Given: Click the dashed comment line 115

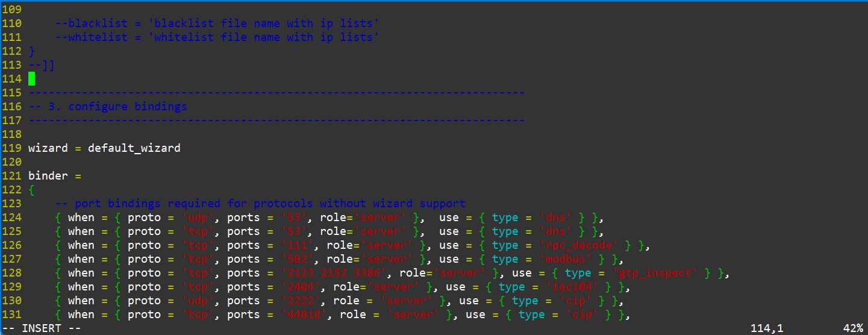Looking at the screenshot, I should [x=277, y=93].
